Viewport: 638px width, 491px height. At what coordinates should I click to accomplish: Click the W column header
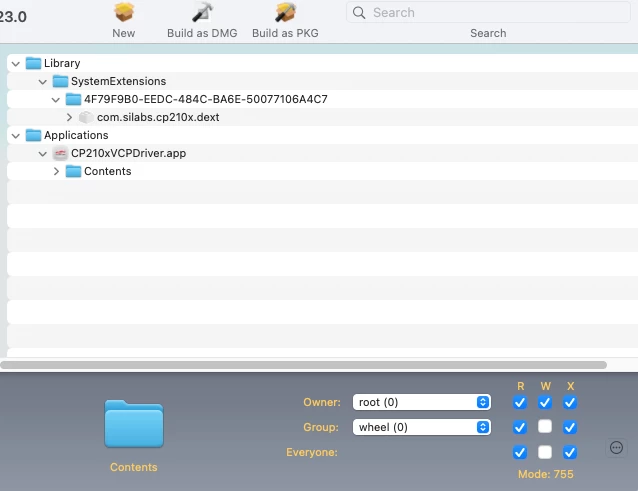tap(546, 386)
